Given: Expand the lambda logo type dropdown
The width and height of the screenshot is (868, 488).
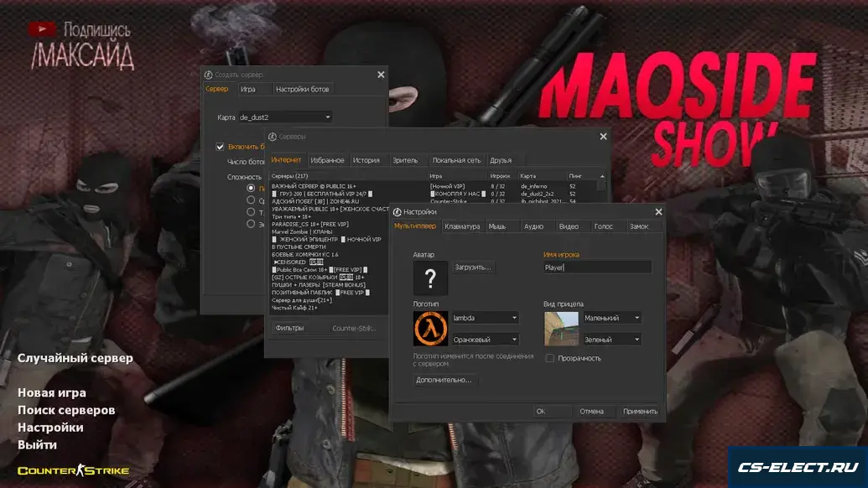Looking at the screenshot, I should [485, 318].
